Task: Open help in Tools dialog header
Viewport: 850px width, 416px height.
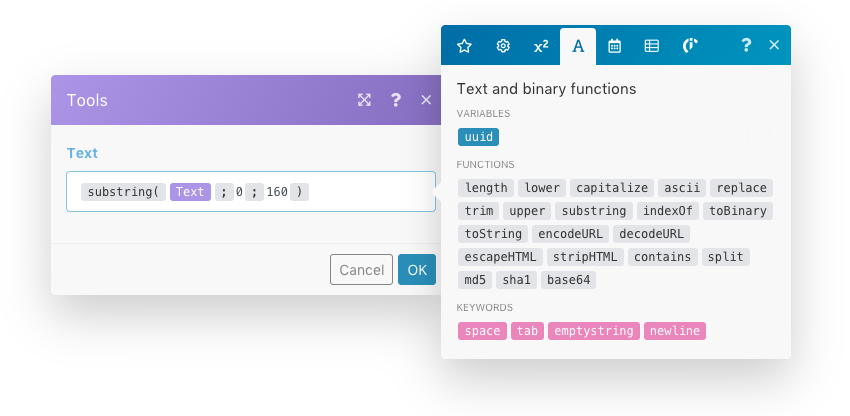Action: (396, 100)
